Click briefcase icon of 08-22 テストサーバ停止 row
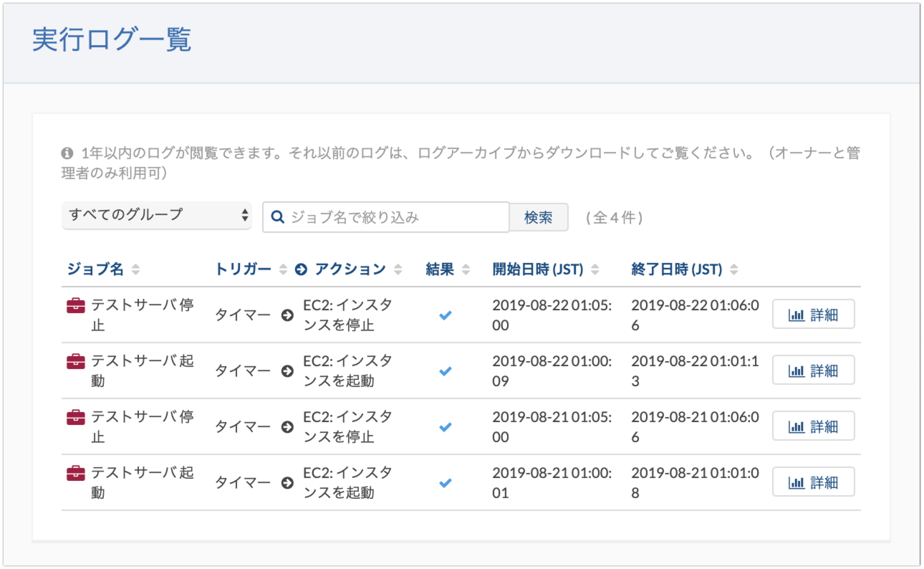Viewport: 924px width, 569px height. 76,306
